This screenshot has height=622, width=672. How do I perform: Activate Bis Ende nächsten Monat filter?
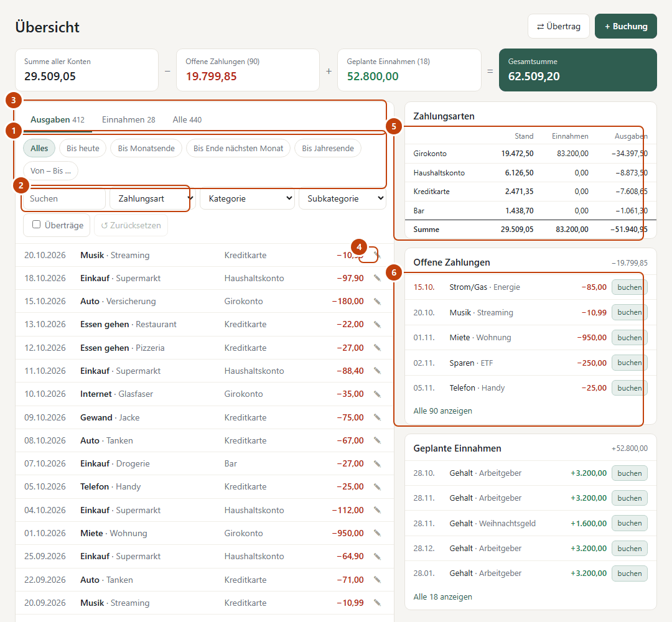(238, 148)
